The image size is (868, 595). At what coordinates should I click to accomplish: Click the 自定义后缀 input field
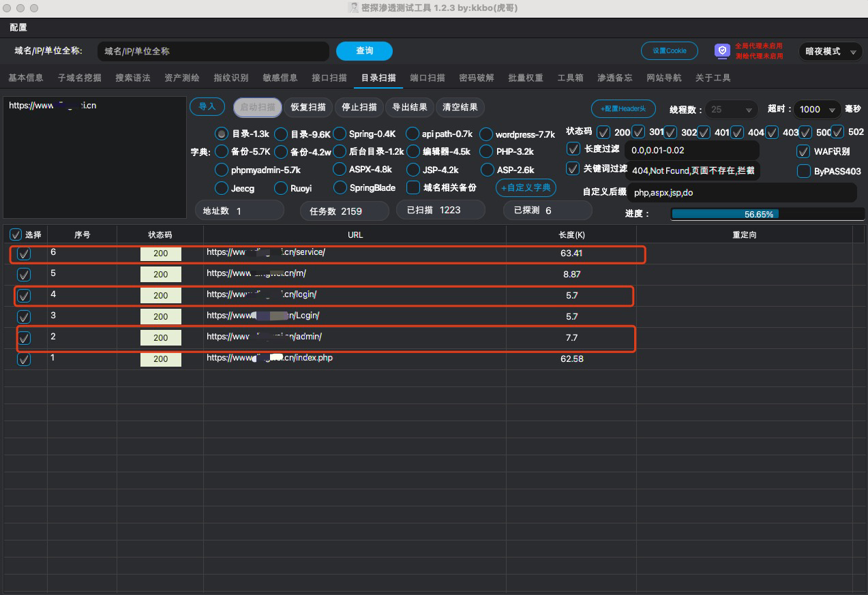point(742,192)
